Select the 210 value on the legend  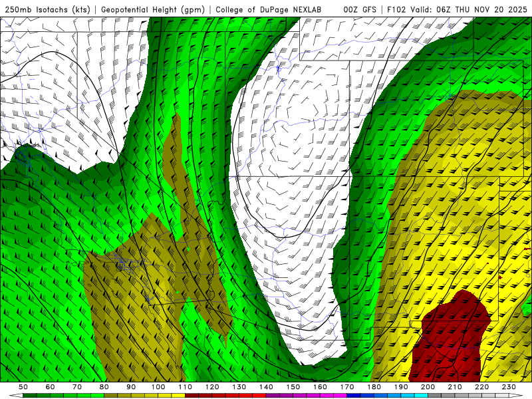point(455,387)
